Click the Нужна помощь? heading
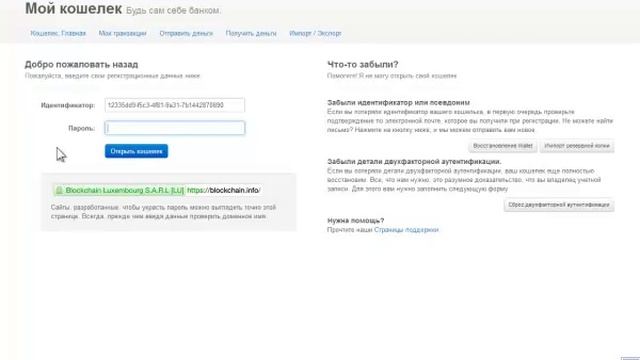 pos(356,221)
